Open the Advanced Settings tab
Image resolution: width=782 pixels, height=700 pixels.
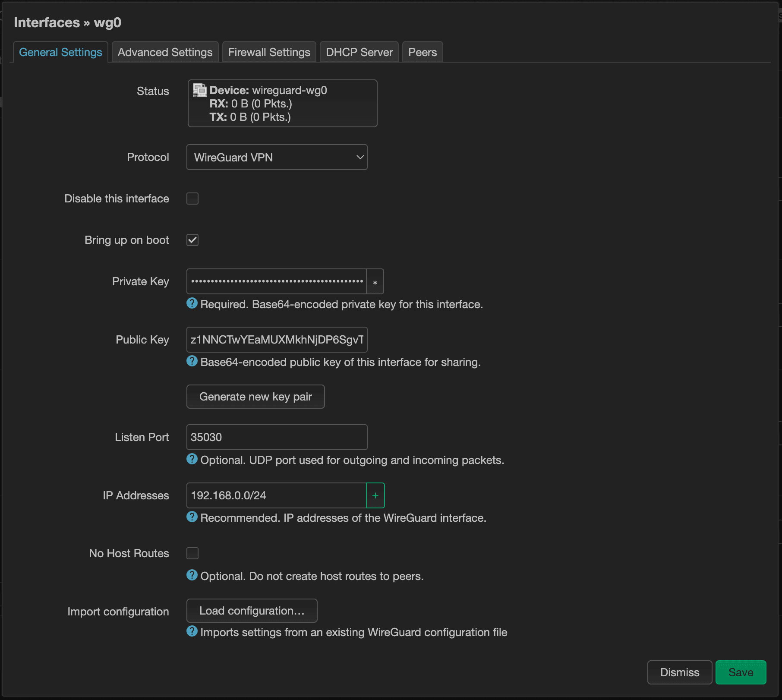[165, 52]
